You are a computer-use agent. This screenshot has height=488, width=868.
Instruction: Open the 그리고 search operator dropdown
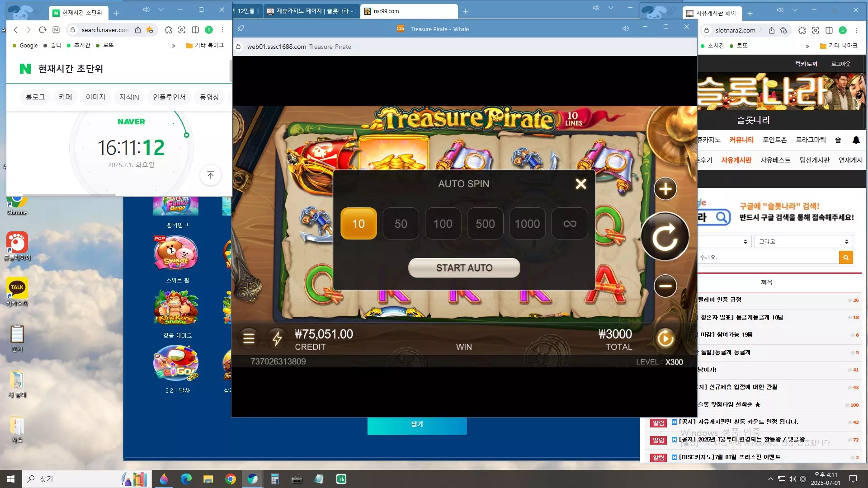click(804, 242)
